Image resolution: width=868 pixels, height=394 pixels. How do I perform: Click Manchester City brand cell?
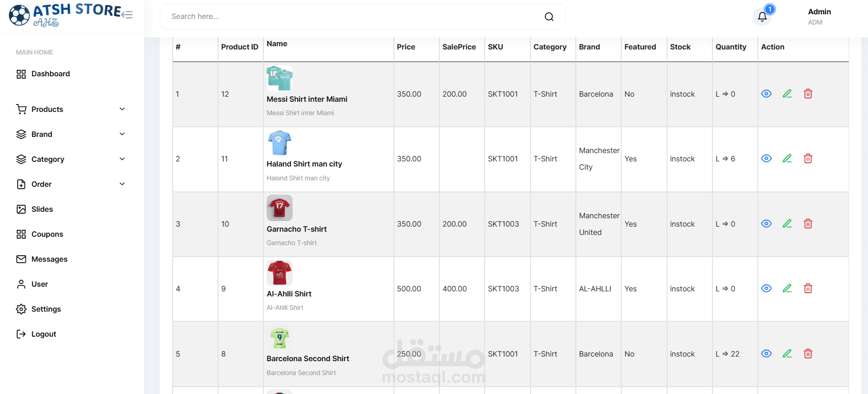tap(599, 159)
